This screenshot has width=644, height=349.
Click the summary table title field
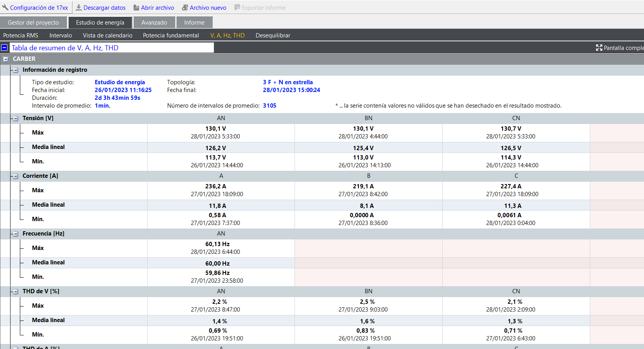tap(112, 48)
